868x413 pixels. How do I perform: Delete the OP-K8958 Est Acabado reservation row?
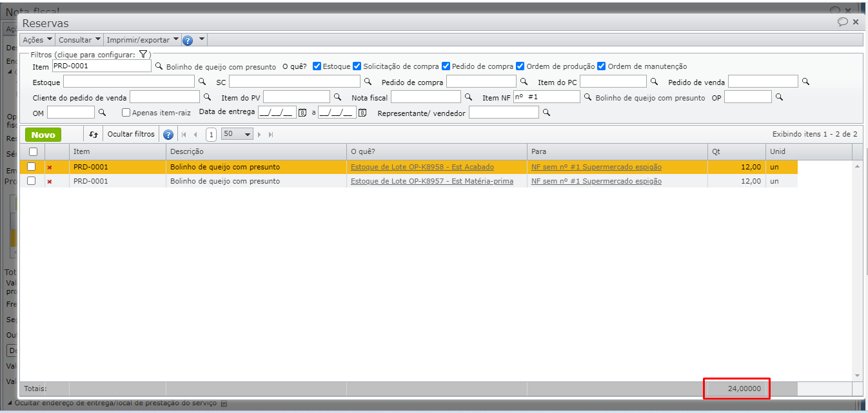click(x=50, y=168)
